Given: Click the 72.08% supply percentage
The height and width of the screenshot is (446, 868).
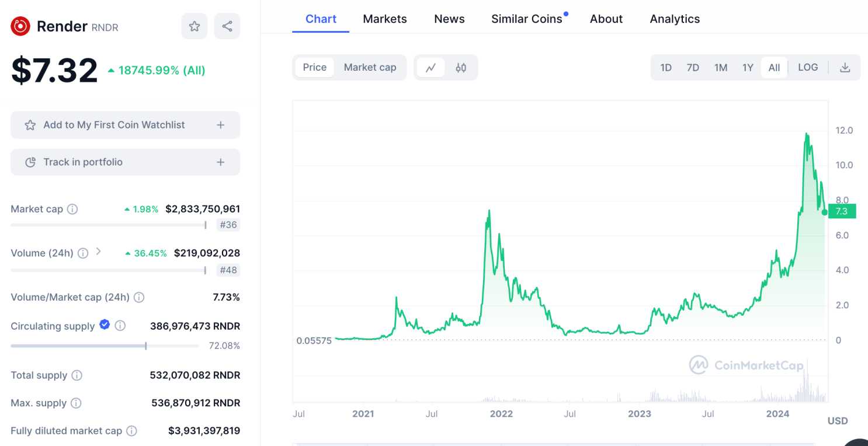Looking at the screenshot, I should [224, 346].
